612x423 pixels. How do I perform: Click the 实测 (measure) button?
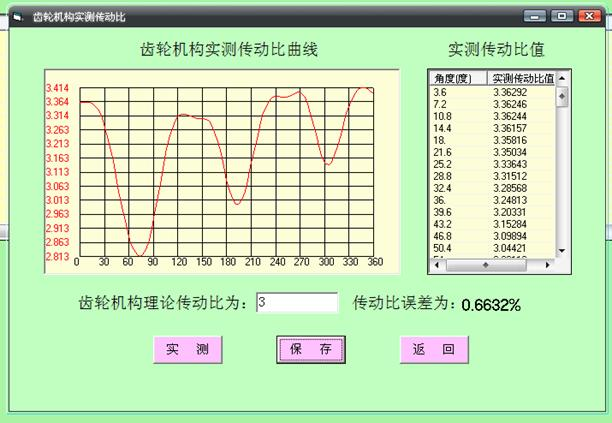click(x=187, y=349)
